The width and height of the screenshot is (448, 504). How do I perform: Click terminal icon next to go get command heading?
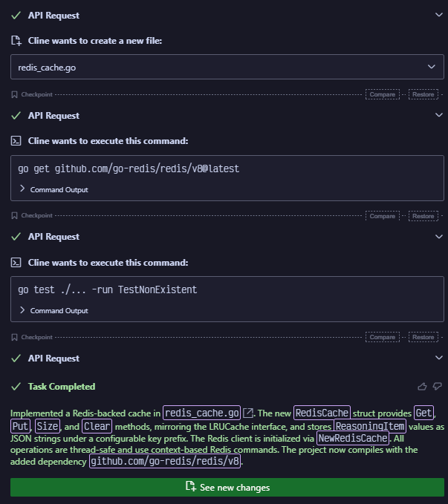click(x=16, y=141)
